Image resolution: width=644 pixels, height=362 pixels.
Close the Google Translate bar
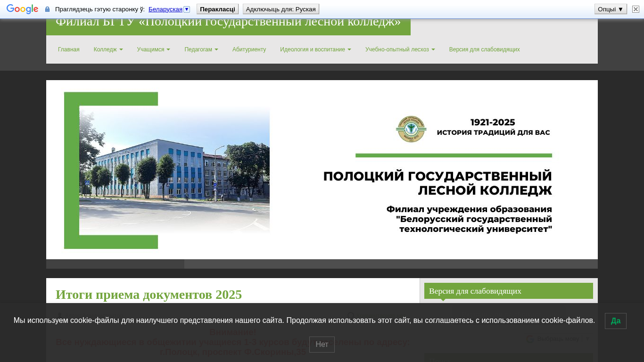(636, 9)
